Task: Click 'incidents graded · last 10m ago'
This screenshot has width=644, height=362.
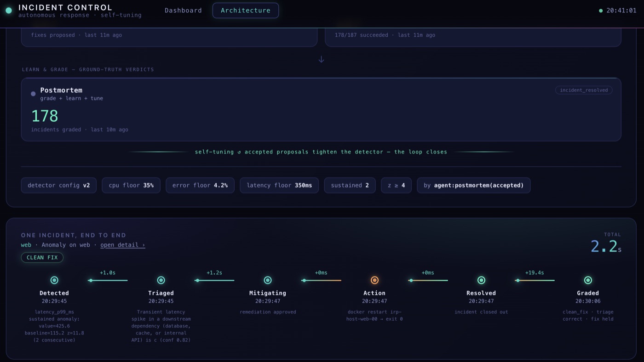Action: 80,130
